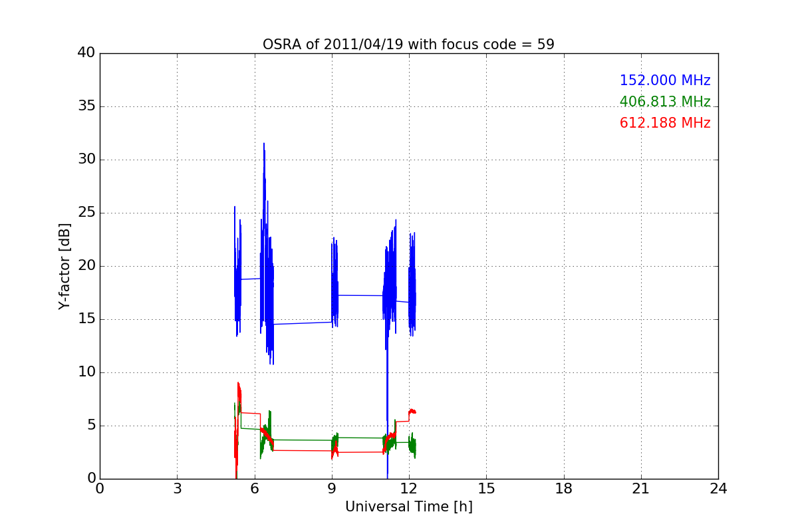Select the green '406.813 MHz' legend label
The image size is (798, 532).
tap(665, 102)
